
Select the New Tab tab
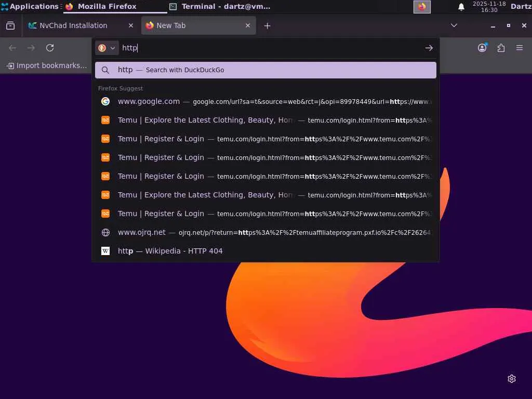198,25
